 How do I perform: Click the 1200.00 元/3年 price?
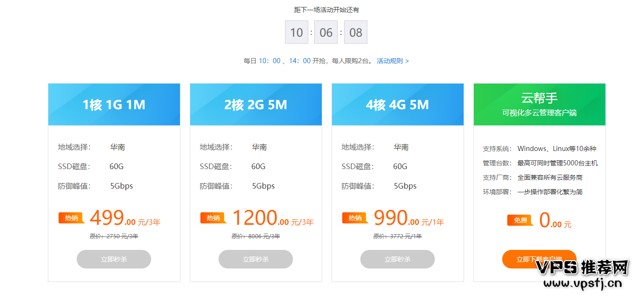[x=273, y=218]
